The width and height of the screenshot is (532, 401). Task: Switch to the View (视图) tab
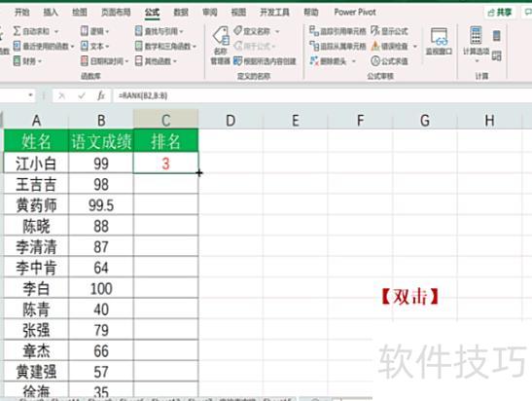(x=238, y=13)
